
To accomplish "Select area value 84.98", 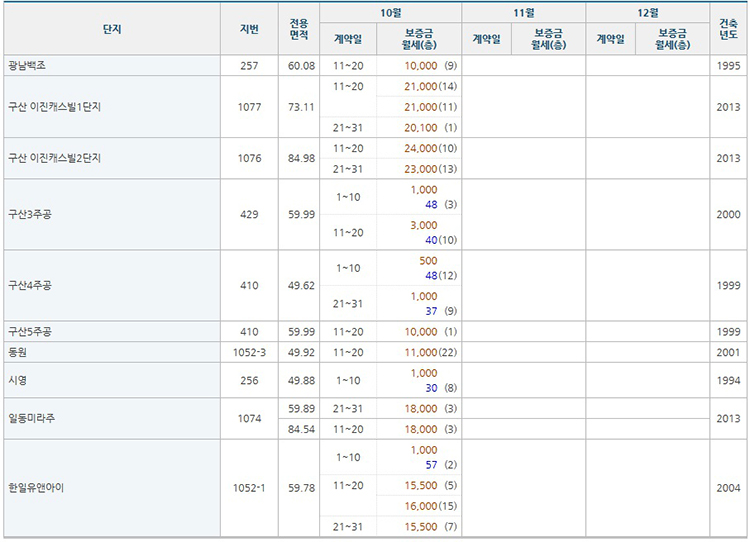I will click(301, 158).
